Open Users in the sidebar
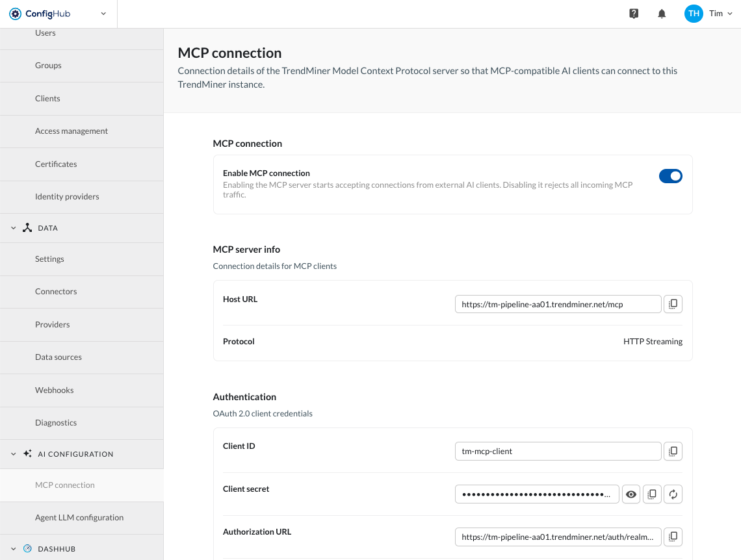This screenshot has height=560, width=741. tap(82, 39)
